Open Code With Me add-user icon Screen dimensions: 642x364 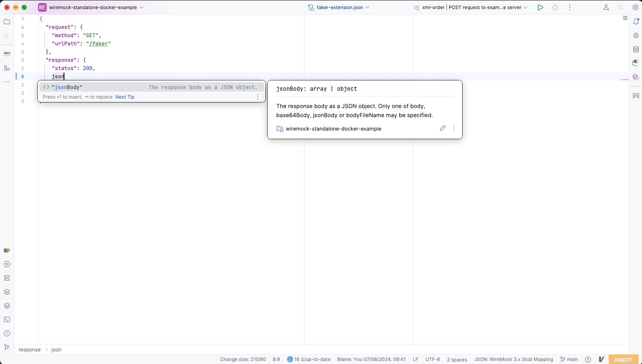point(607,7)
